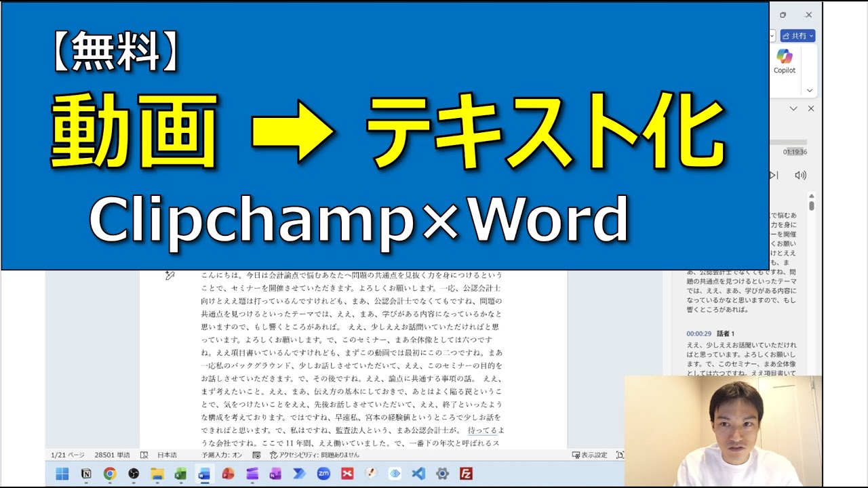This screenshot has width=868, height=488.
Task: Click the document line starting with こんにちは
Action: [x=351, y=275]
